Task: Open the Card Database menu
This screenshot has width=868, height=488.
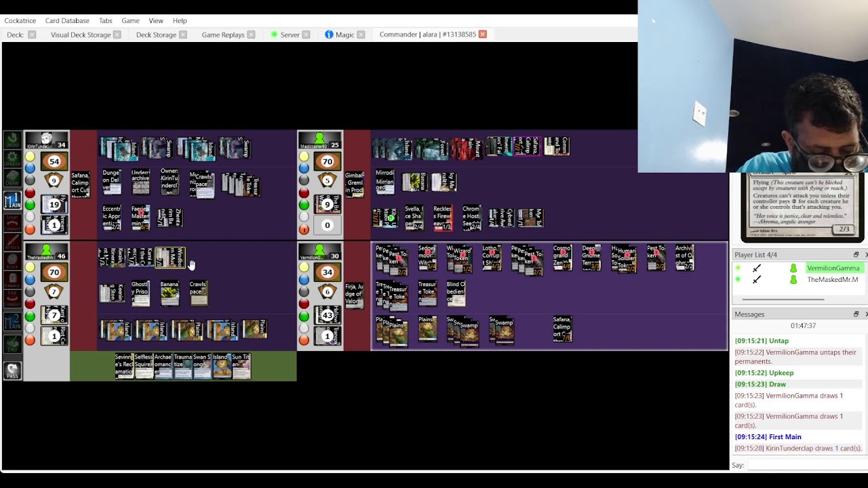Action: click(x=67, y=20)
